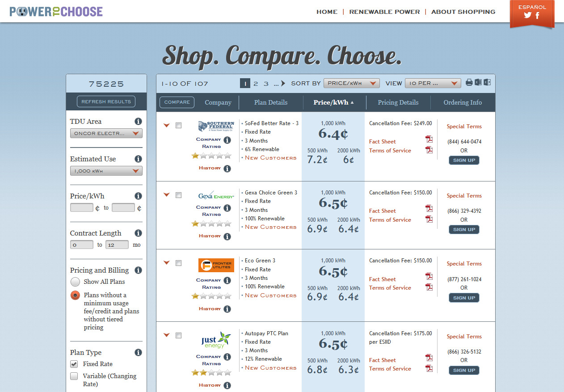Open Eco Green 3 Fact Sheet PDF icon
The image size is (564, 392).
pyautogui.click(x=429, y=277)
